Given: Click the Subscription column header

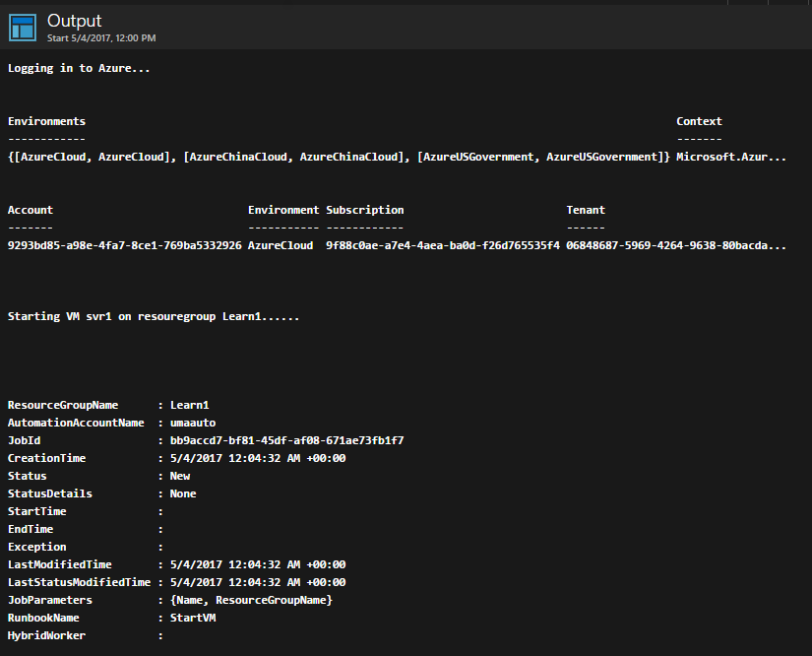Looking at the screenshot, I should [364, 210].
